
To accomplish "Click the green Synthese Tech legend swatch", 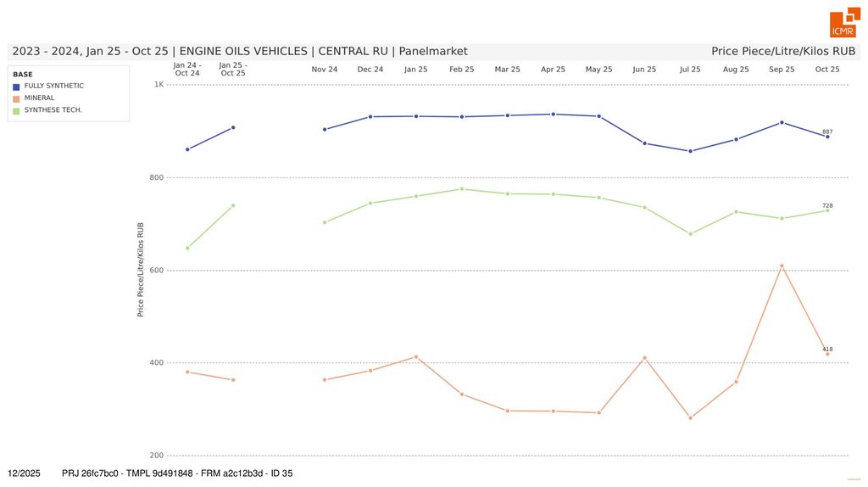I will pos(16,110).
